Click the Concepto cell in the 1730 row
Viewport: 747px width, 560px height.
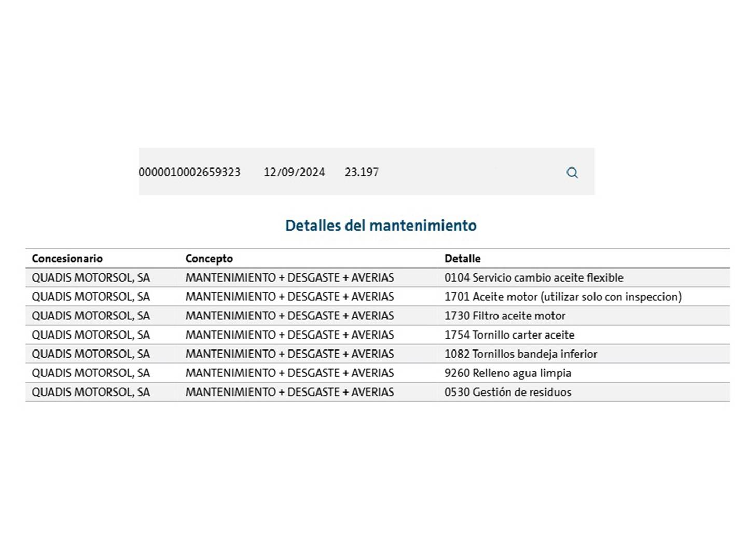pyautogui.click(x=289, y=316)
